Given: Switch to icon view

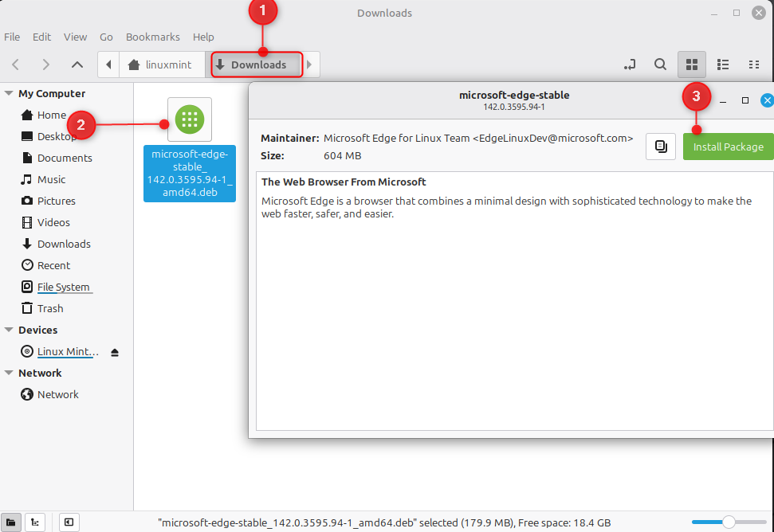Looking at the screenshot, I should coord(691,65).
